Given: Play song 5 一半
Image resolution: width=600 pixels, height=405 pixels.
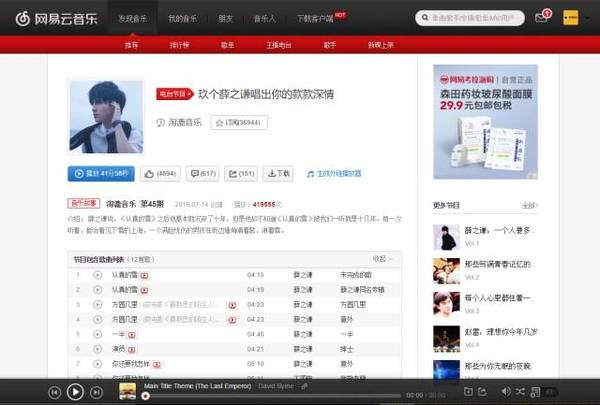Looking at the screenshot, I should pos(98,334).
